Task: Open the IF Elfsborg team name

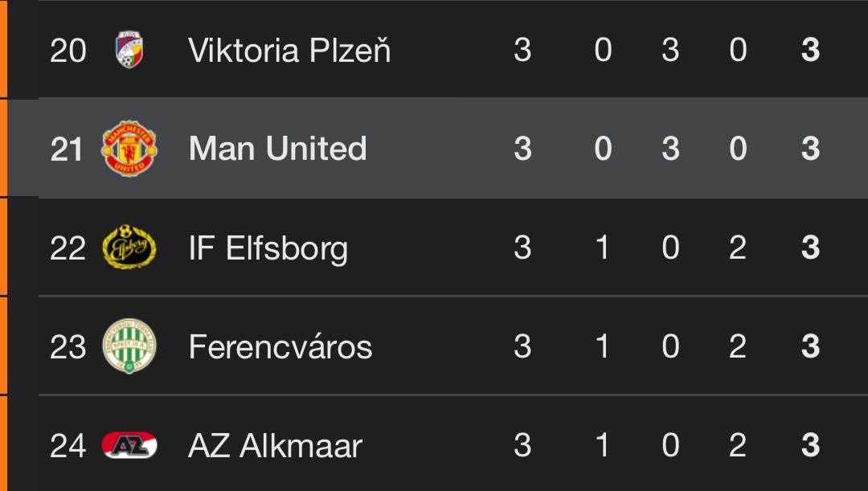Action: [268, 248]
